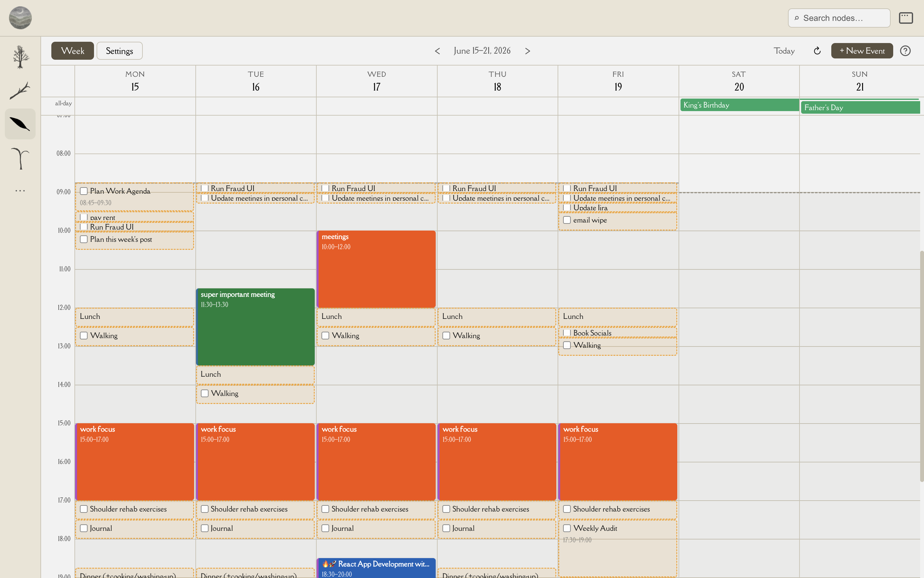Open the King's Birthday all-day event
The image size is (924, 578).
click(x=740, y=105)
